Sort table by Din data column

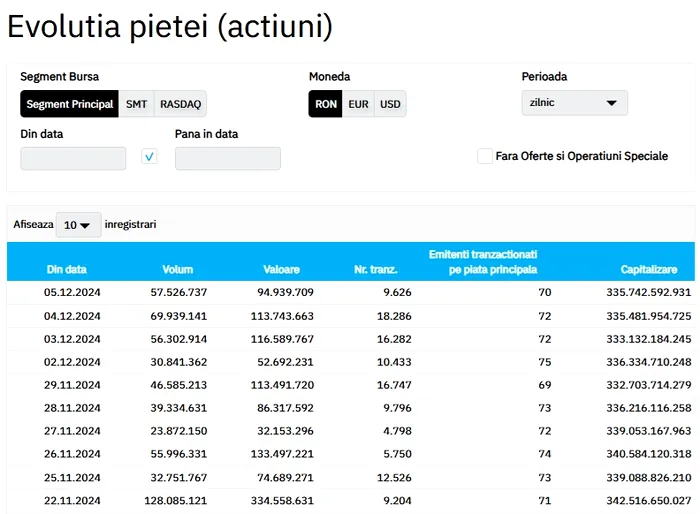point(66,269)
